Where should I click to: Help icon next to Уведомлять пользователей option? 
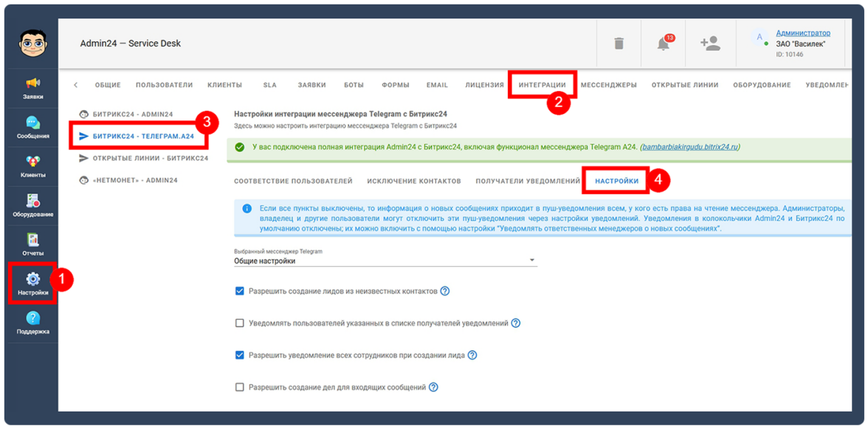click(x=515, y=323)
